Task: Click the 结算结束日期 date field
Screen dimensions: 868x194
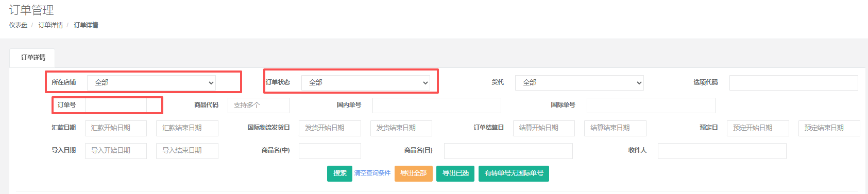Action: (615, 128)
